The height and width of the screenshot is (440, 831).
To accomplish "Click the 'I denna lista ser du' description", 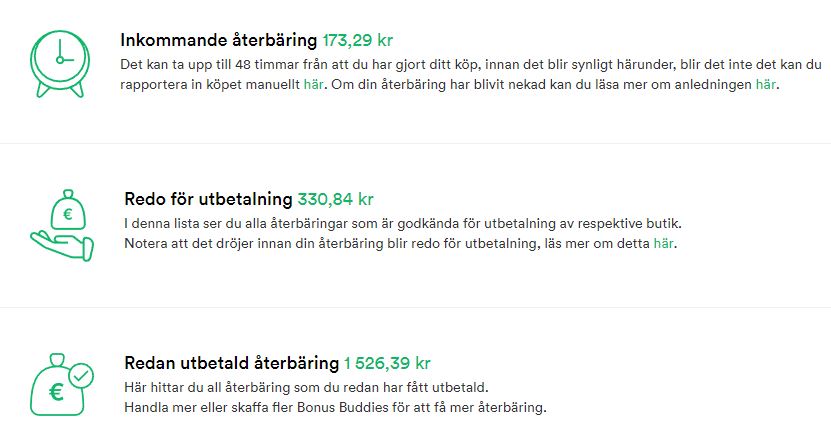I will pos(403,224).
